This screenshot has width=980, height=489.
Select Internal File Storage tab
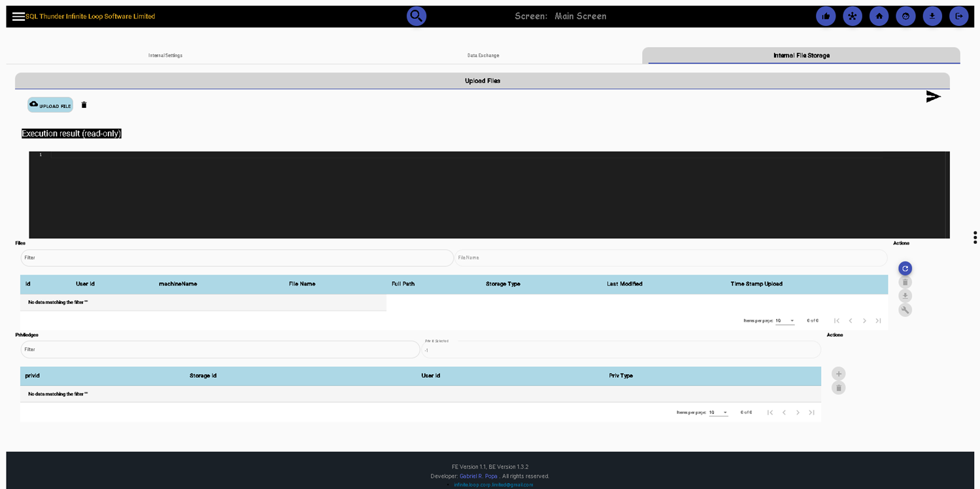(x=801, y=56)
